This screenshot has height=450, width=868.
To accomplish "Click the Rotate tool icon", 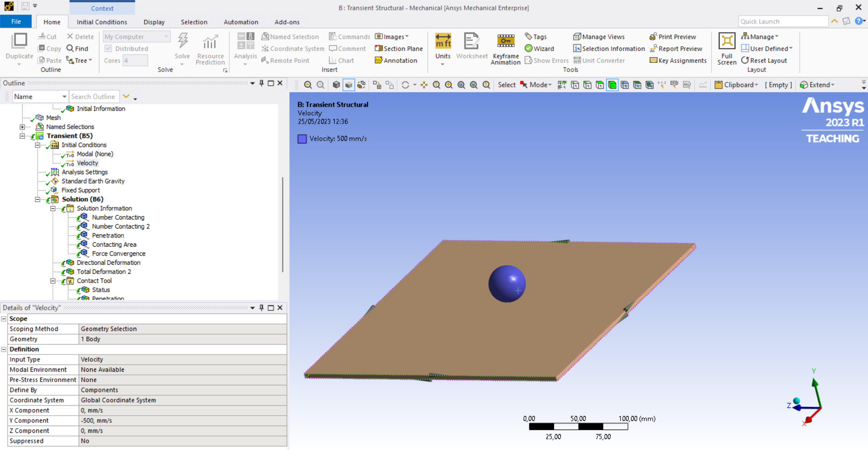I will [405, 85].
